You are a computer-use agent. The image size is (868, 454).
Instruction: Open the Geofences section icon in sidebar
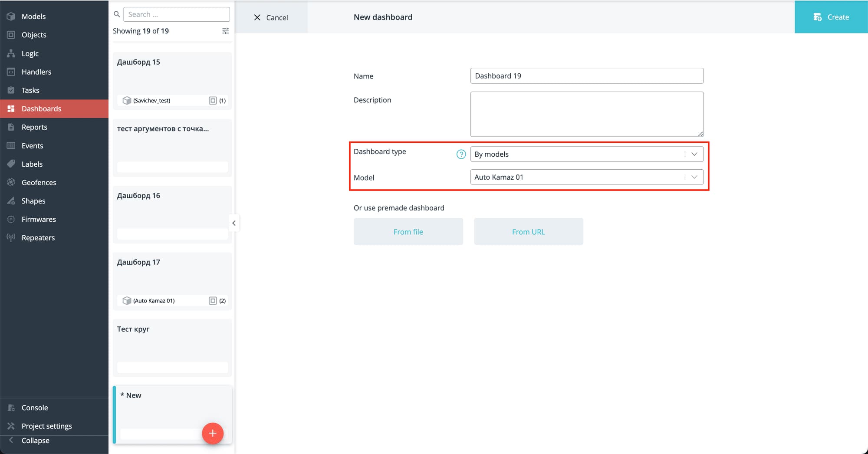[x=11, y=183]
